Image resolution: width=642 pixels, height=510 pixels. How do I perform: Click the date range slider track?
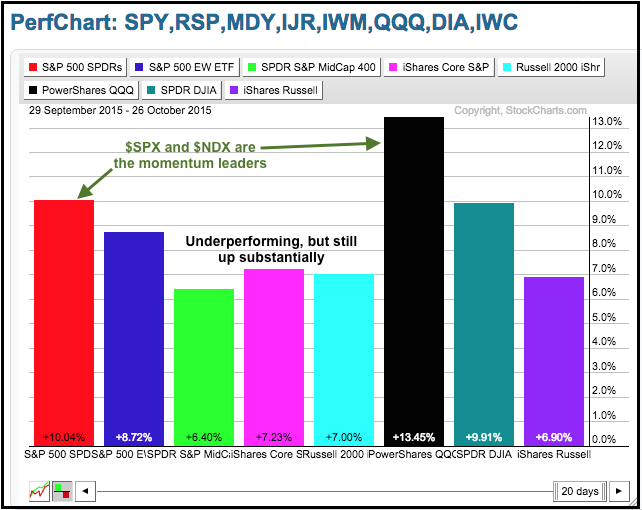point(324,491)
